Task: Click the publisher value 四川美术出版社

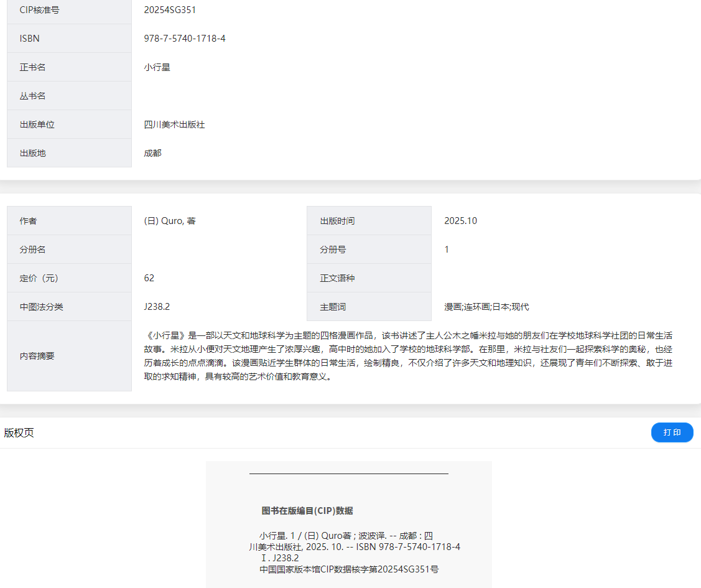Action: click(174, 124)
